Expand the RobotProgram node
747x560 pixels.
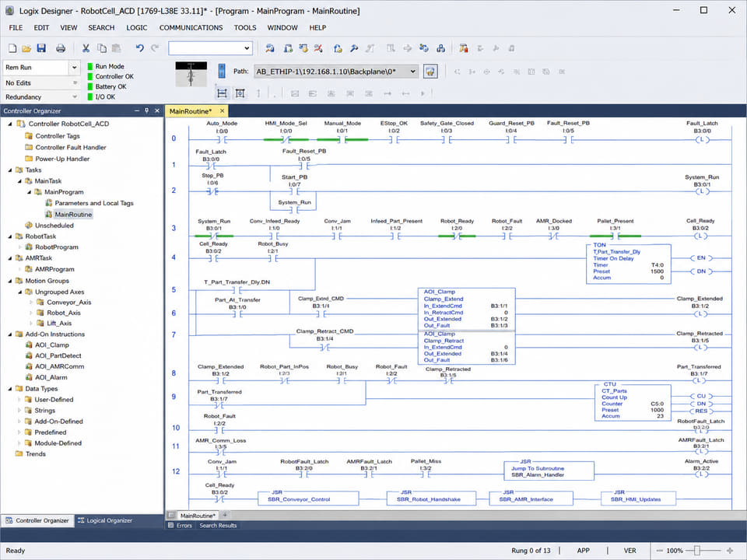pos(20,247)
